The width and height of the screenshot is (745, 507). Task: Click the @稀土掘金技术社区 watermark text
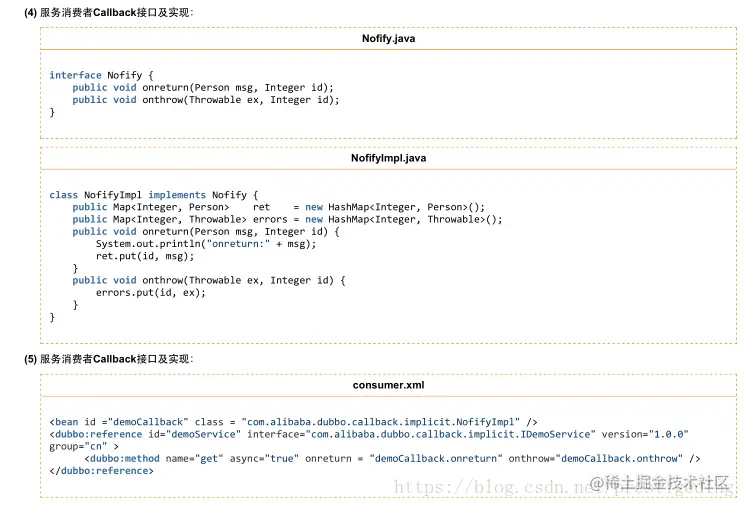point(659,483)
